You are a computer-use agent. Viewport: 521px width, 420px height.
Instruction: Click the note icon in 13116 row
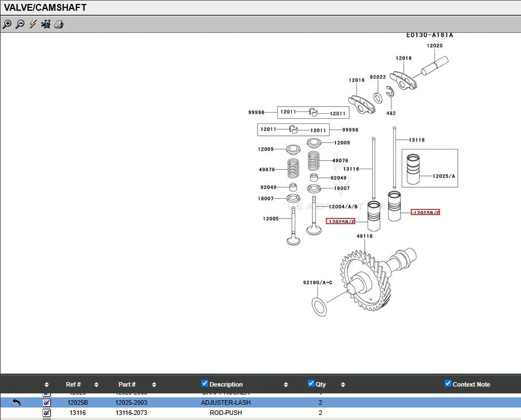point(46,413)
